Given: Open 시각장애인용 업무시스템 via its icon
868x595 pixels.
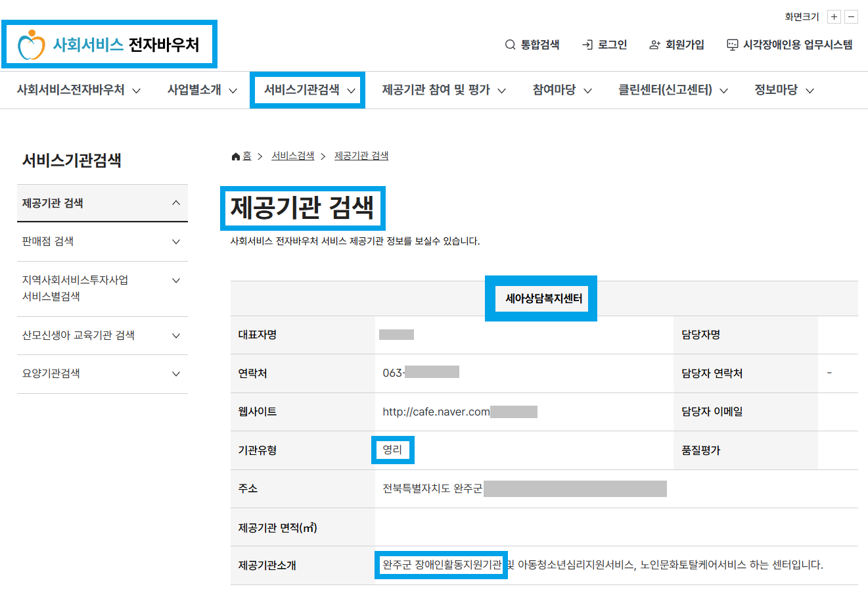Looking at the screenshot, I should click(x=731, y=45).
